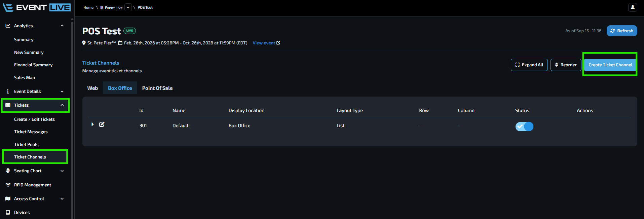Collapse the Tickets section chevron

pos(62,105)
